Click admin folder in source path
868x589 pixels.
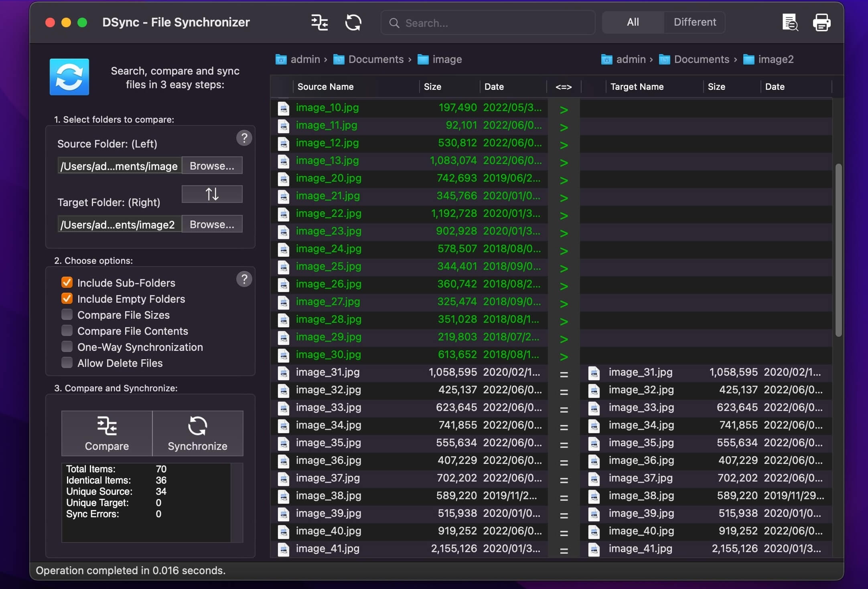click(298, 59)
